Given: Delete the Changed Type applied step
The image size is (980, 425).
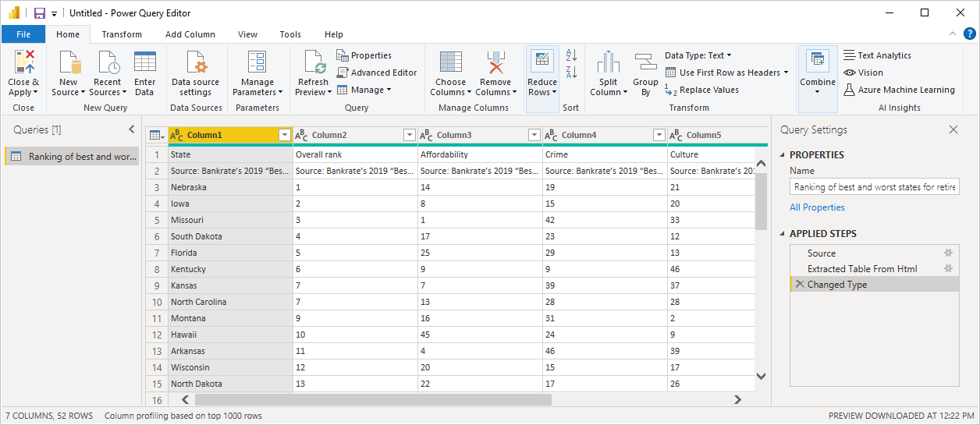Looking at the screenshot, I should pos(799,285).
